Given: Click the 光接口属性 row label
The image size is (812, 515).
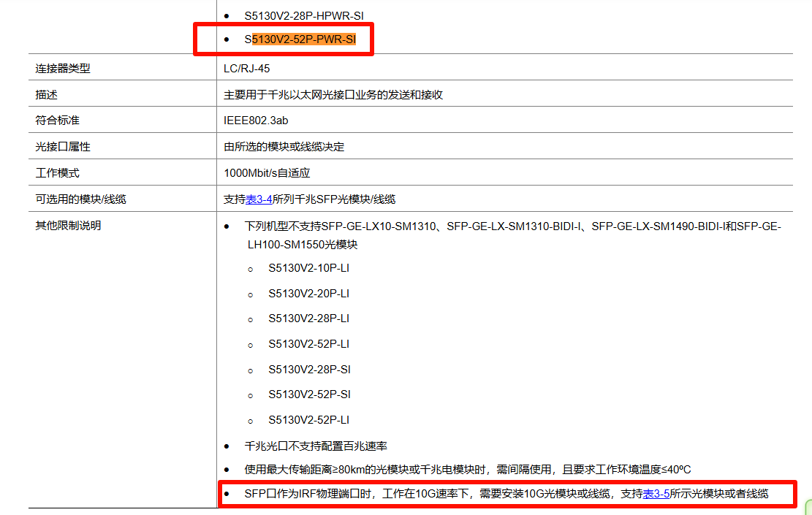Looking at the screenshot, I should click(63, 147).
